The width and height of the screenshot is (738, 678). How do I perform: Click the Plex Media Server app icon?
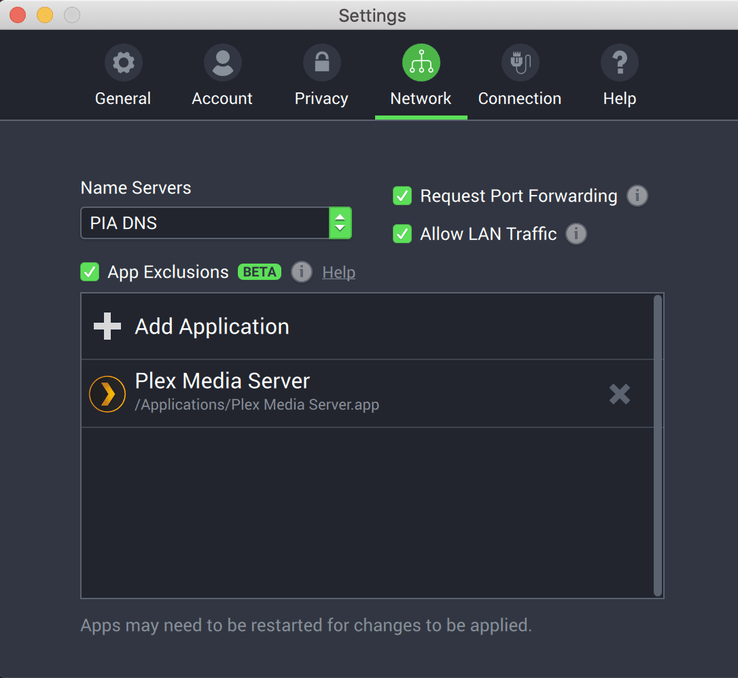tap(107, 393)
